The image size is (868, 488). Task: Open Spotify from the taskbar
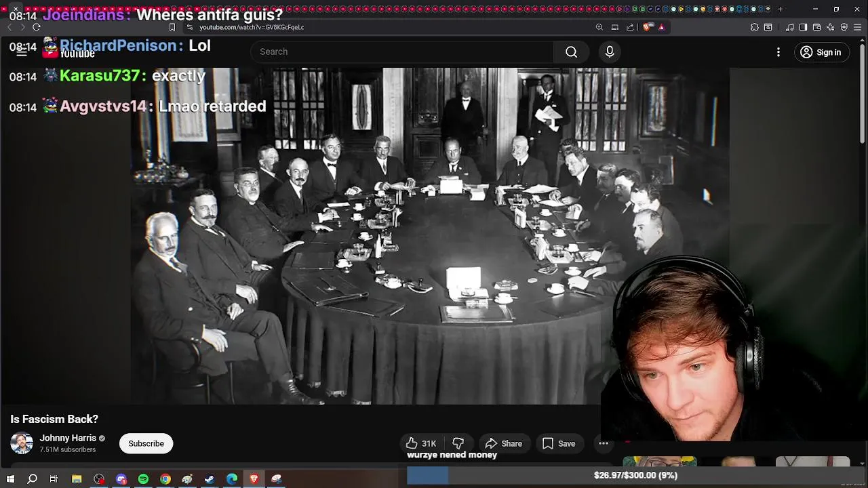143,479
